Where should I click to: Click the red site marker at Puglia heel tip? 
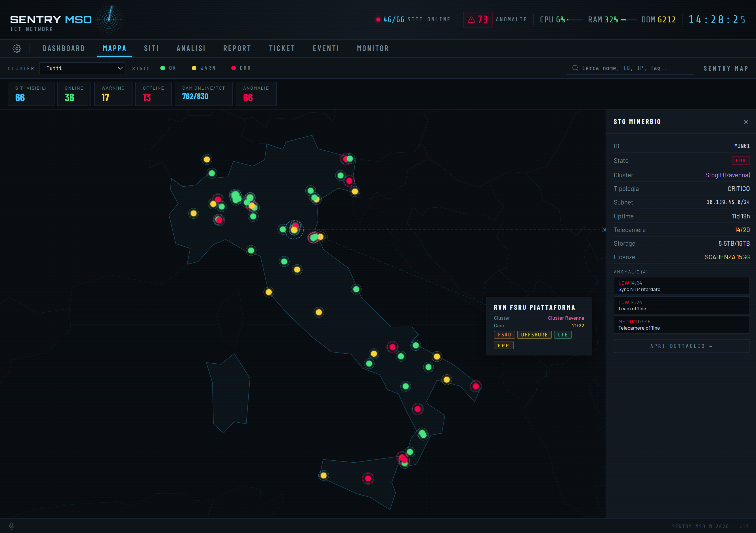coord(476,386)
